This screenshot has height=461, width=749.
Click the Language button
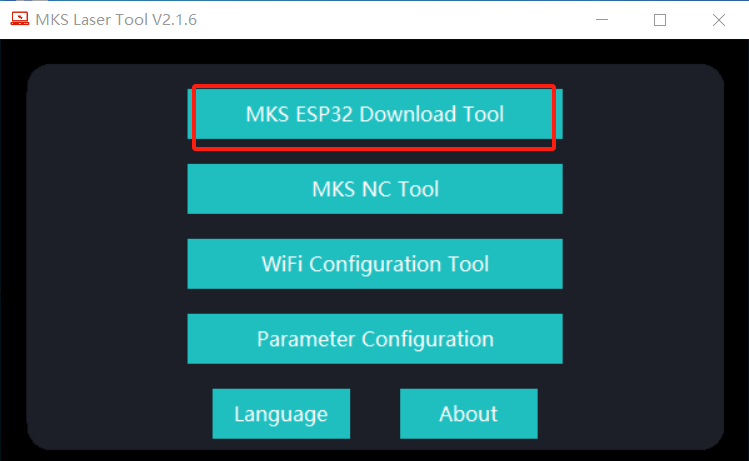(x=281, y=414)
